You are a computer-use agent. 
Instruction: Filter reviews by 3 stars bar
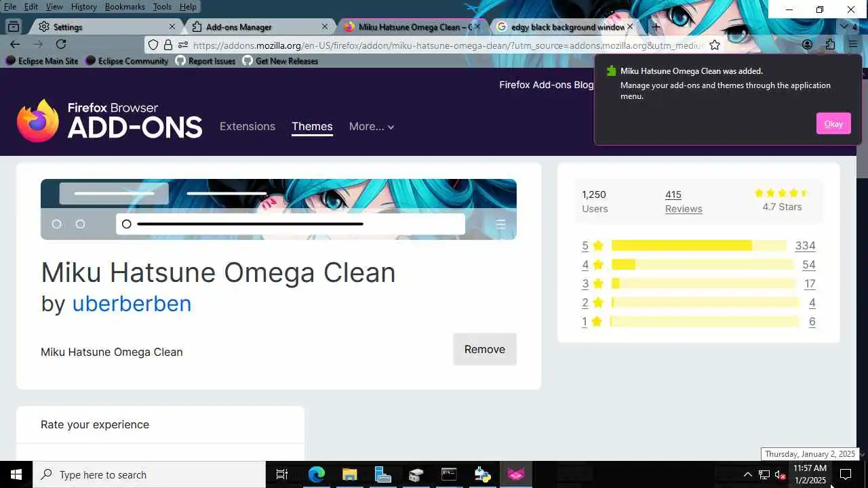(x=703, y=283)
